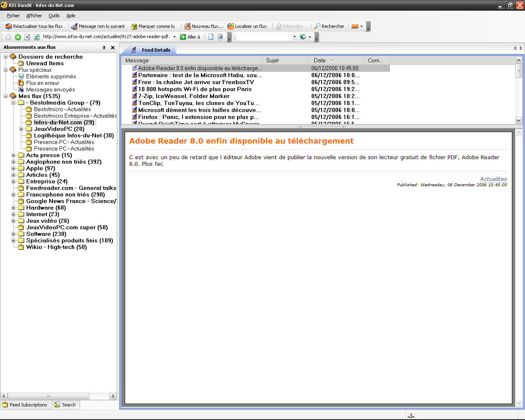Viewport: 525px width, 420px height.
Task: Sort by Sujet column header
Action: (x=286, y=61)
